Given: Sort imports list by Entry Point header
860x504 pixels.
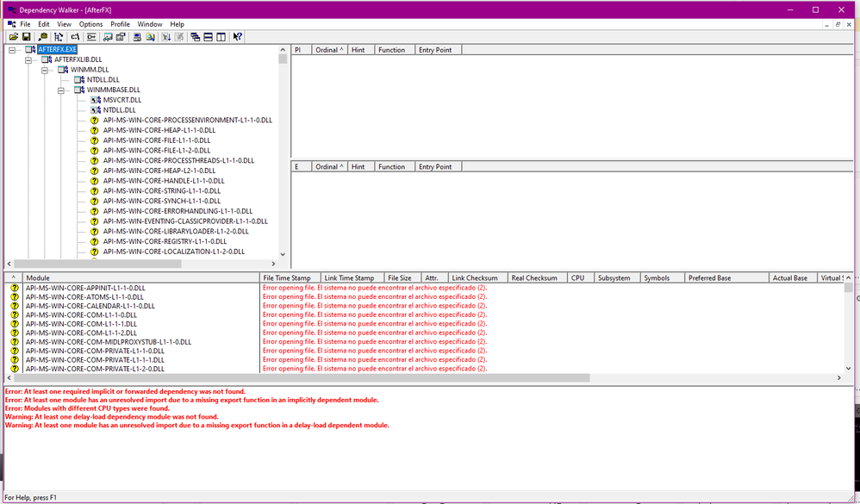Looking at the screenshot, I should pyautogui.click(x=438, y=50).
